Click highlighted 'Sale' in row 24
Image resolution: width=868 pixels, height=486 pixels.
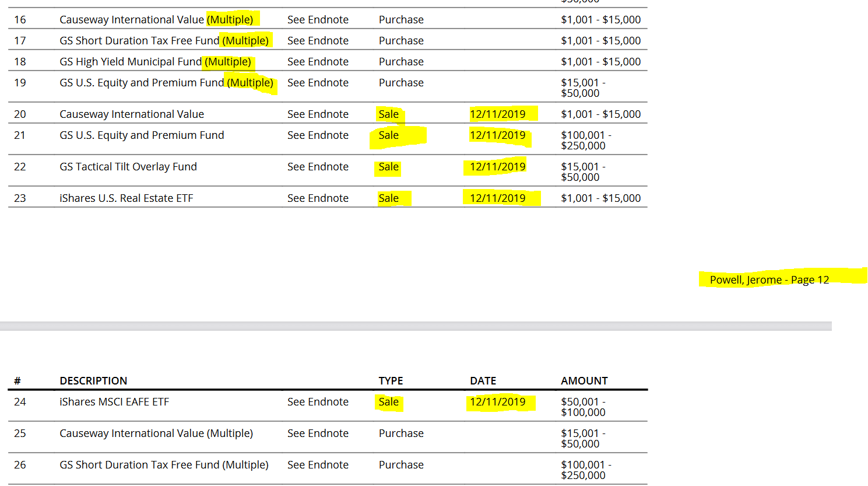point(389,402)
